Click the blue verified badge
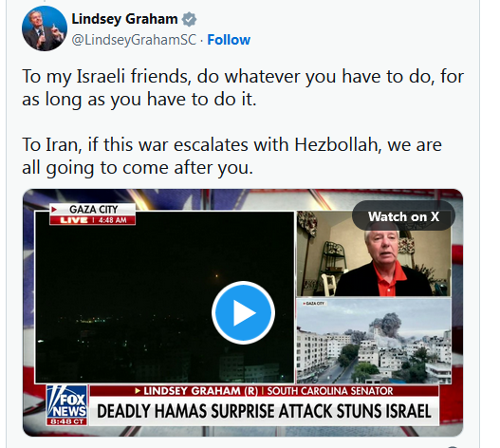Screen dimensions: 500x448 [x=189, y=20]
